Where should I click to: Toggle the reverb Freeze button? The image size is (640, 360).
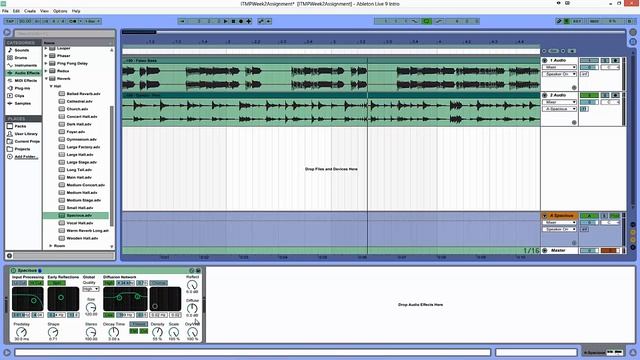pos(139,324)
